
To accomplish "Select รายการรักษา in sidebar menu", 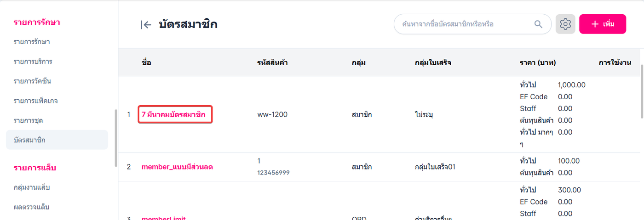I will [32, 42].
